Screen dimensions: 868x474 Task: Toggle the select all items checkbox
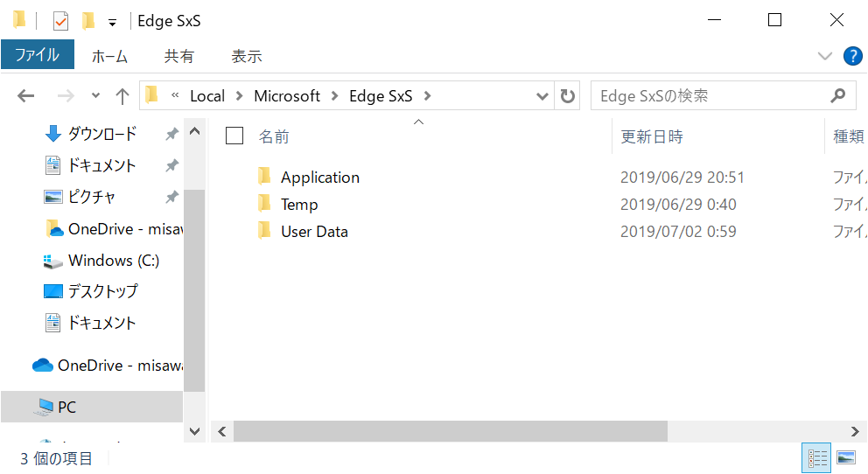click(x=234, y=135)
